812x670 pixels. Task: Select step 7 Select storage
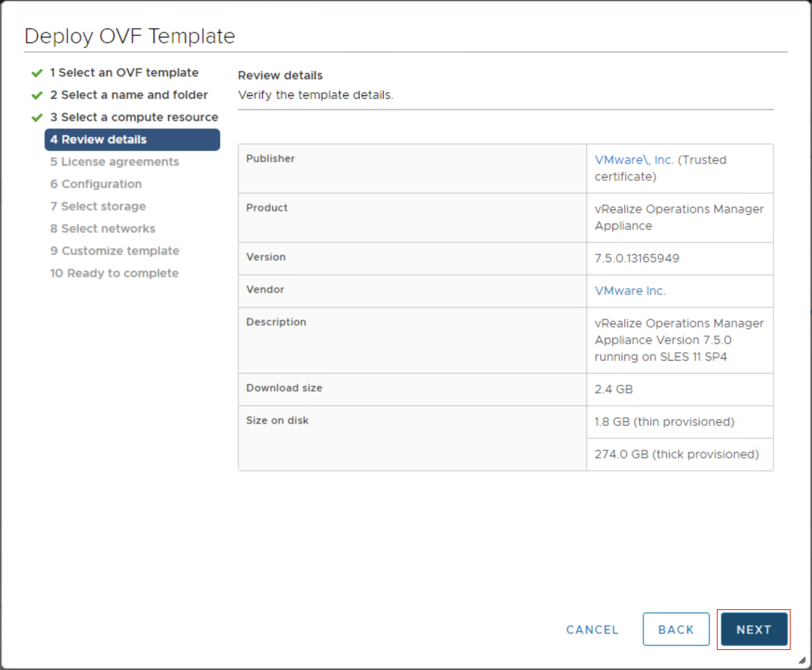(x=98, y=206)
